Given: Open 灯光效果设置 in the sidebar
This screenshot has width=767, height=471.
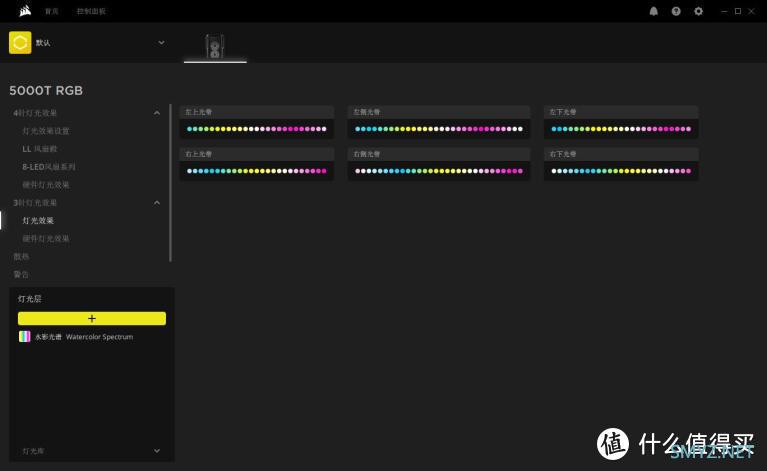Looking at the screenshot, I should 46,131.
